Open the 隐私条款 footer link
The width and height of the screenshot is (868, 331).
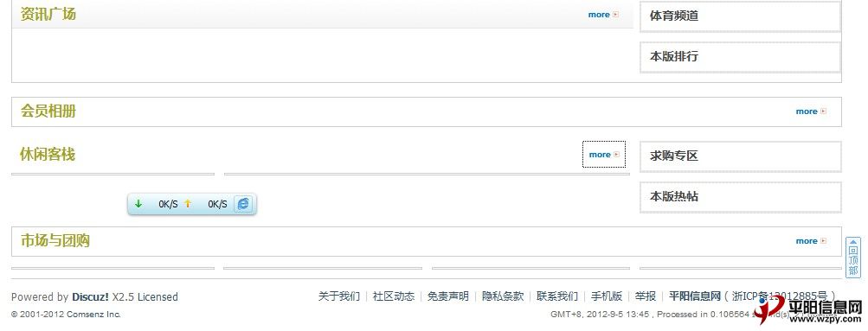pos(503,296)
